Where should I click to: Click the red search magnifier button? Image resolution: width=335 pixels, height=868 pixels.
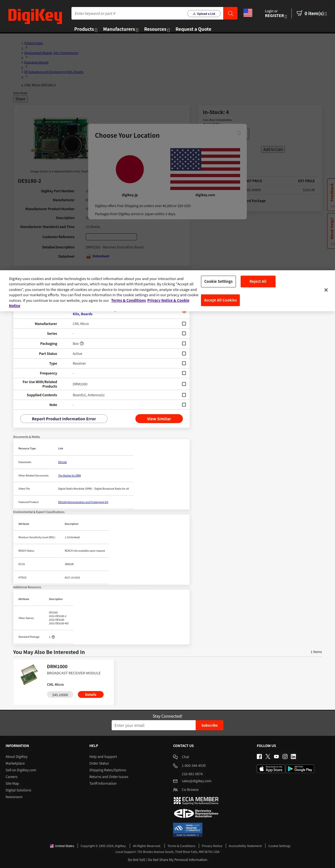click(230, 13)
